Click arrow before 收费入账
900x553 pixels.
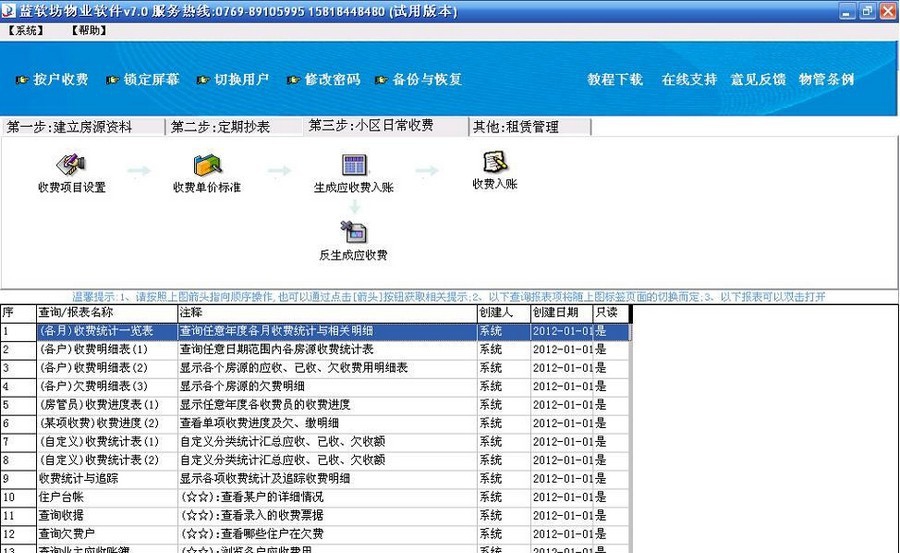pos(427,171)
